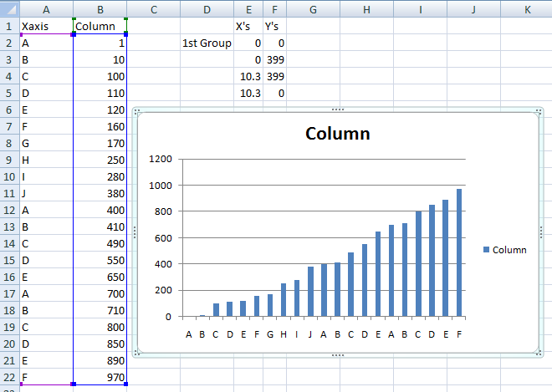This screenshot has height=392, width=552.
Task: Click cell B1 labeled Column
Action: coord(100,26)
